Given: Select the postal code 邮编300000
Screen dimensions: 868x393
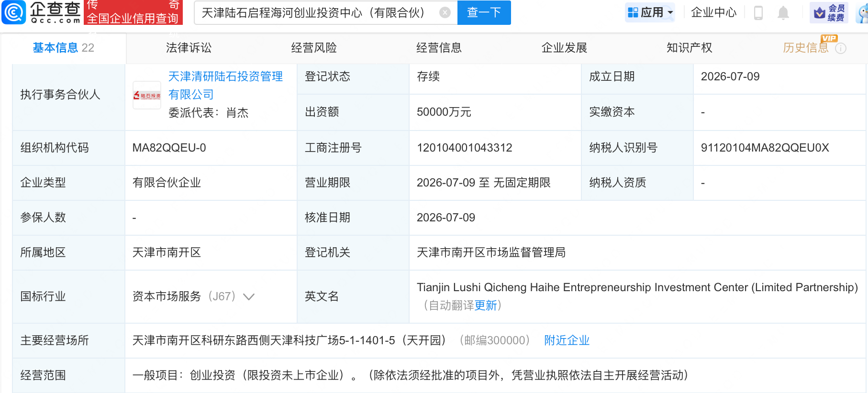Looking at the screenshot, I should pyautogui.click(x=495, y=340).
